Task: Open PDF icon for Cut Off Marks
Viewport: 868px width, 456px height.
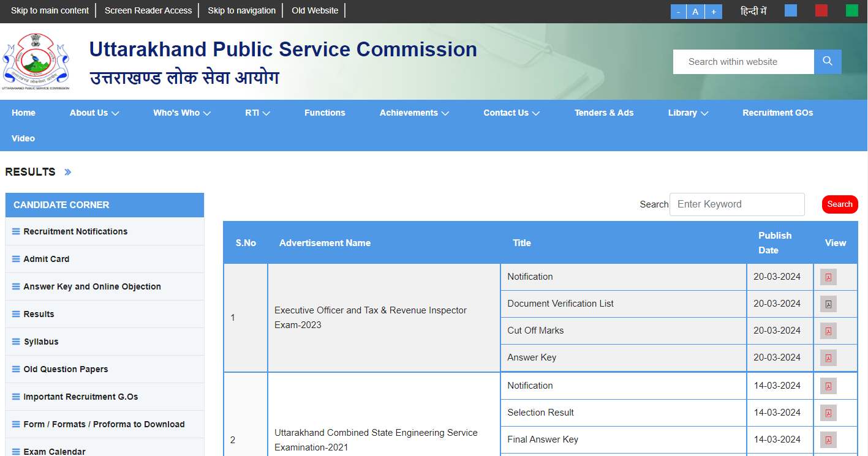Action: [828, 331]
